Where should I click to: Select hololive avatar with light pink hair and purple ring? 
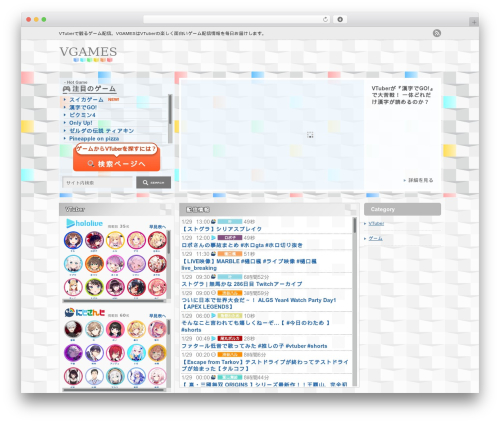click(136, 264)
